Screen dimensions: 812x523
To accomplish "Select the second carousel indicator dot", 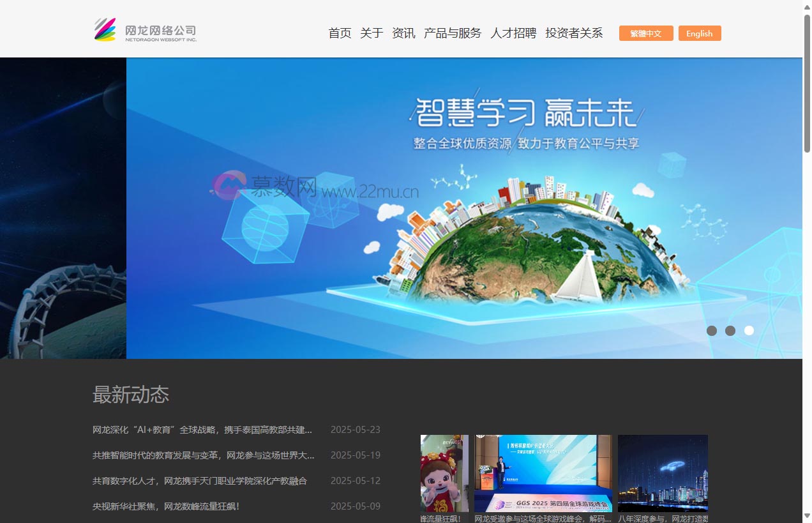I will click(730, 331).
